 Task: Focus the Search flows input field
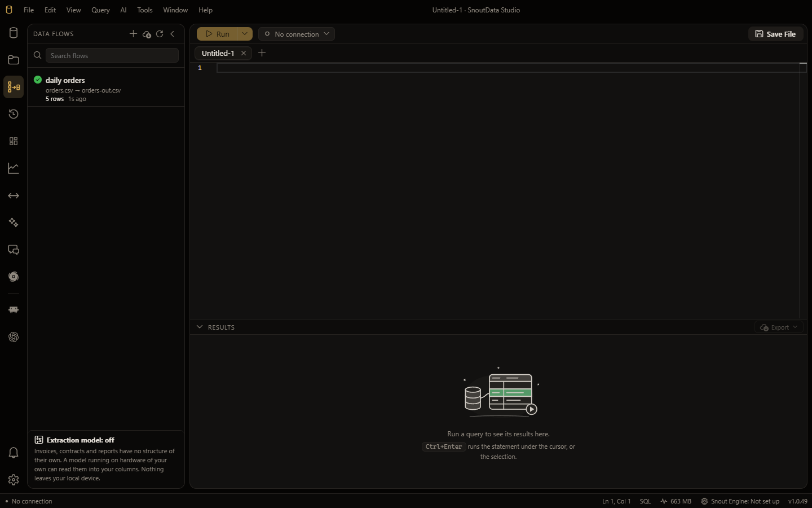[112, 55]
